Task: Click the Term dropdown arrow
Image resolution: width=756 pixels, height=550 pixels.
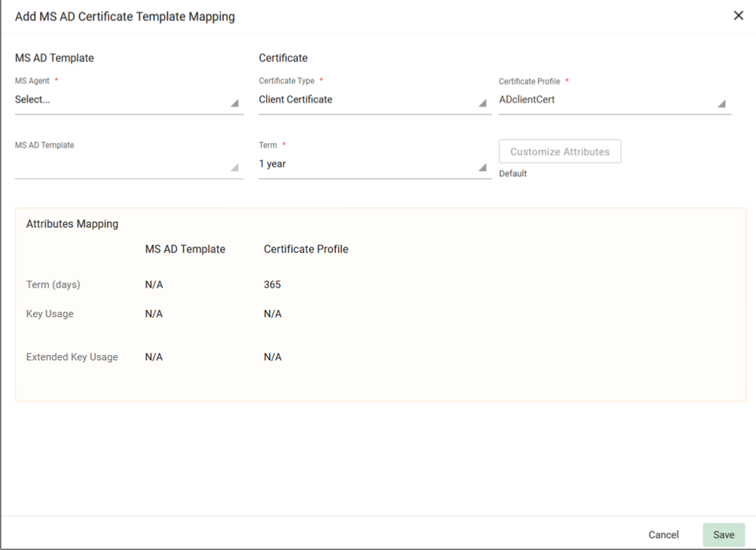Action: pyautogui.click(x=482, y=167)
